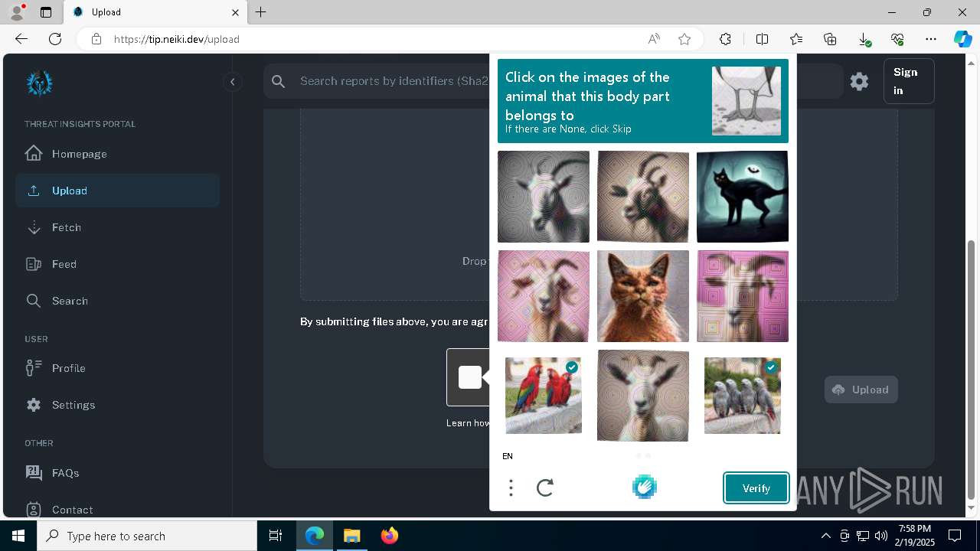Click the Sign in button
This screenshot has height=551, width=980.
coord(909,81)
